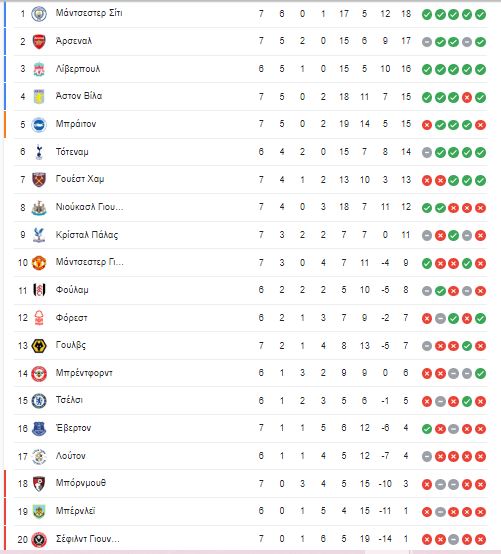Click Newcastle's last red loss icon
501x554 pixels.
(x=480, y=208)
